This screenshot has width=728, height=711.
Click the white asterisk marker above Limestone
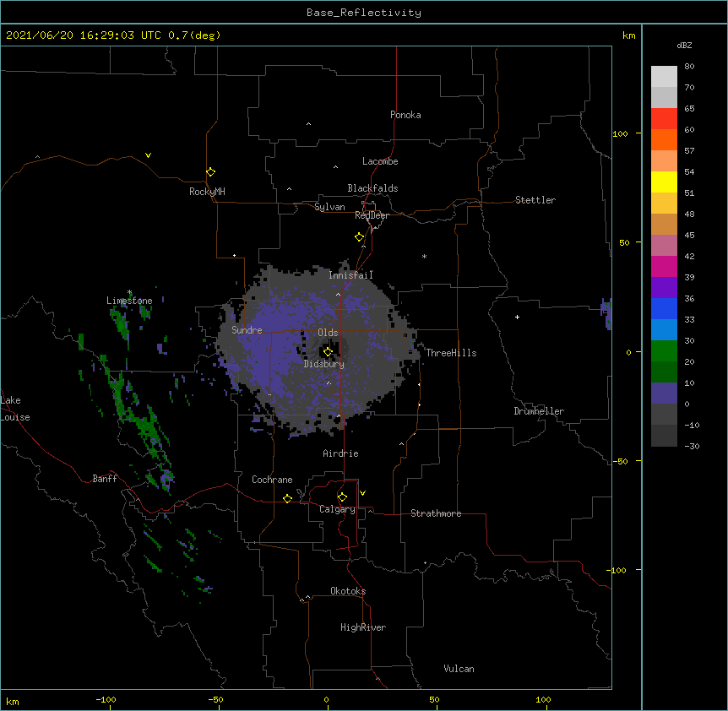[x=129, y=292]
